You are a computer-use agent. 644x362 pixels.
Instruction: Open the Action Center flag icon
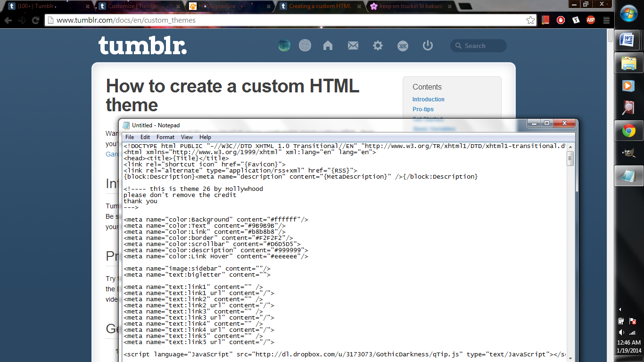point(632,321)
